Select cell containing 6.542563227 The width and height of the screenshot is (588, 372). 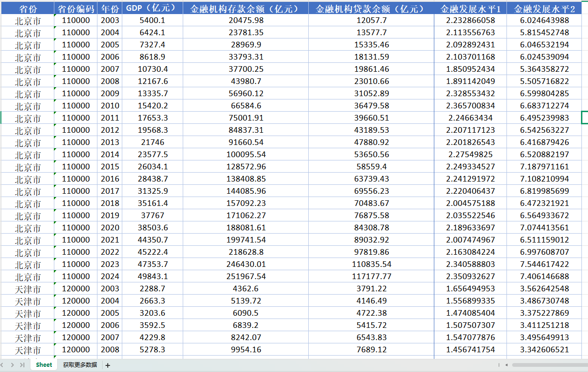(x=544, y=130)
